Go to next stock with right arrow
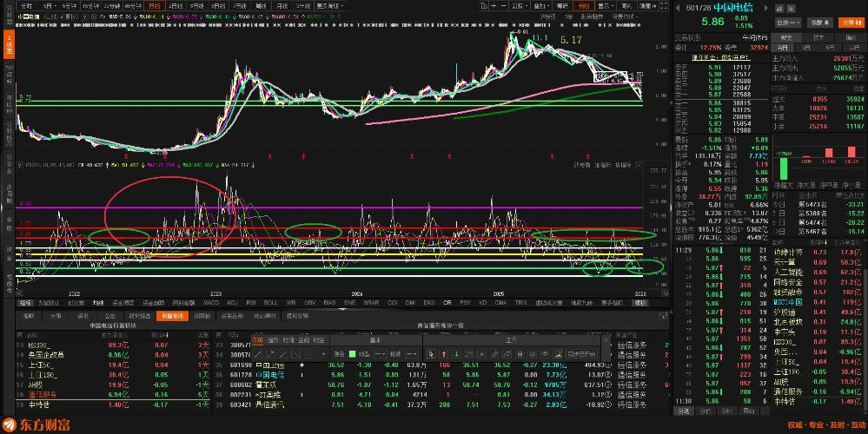The height and width of the screenshot is (434, 868). click(x=766, y=8)
